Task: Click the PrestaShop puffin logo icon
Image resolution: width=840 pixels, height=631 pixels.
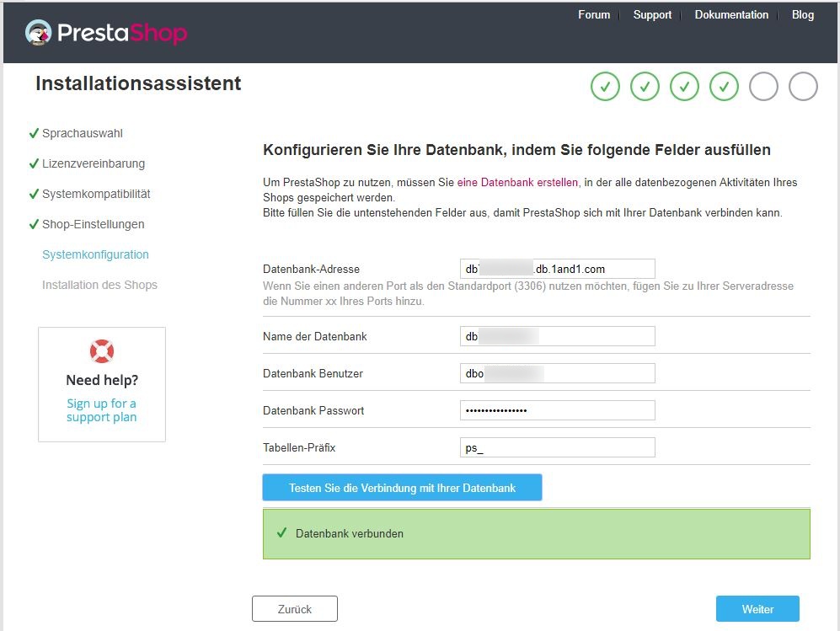Action: click(x=39, y=33)
